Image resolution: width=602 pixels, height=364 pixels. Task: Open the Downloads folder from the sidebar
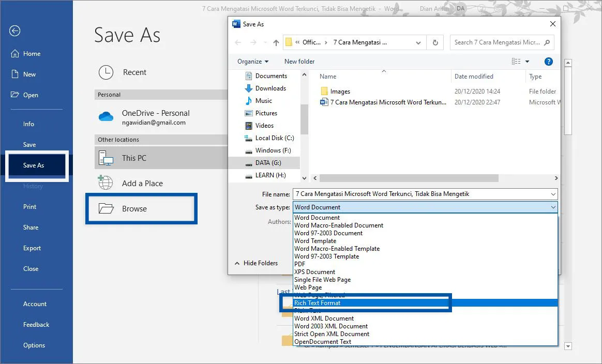[271, 88]
